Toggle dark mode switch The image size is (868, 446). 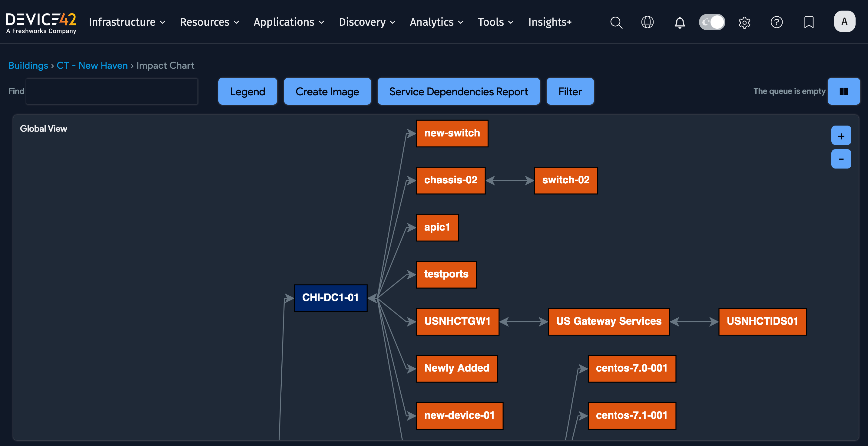coord(712,22)
